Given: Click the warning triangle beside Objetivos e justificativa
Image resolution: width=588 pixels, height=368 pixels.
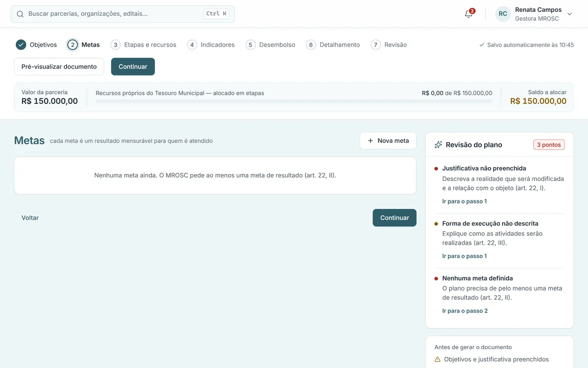Looking at the screenshot, I should (x=437, y=360).
